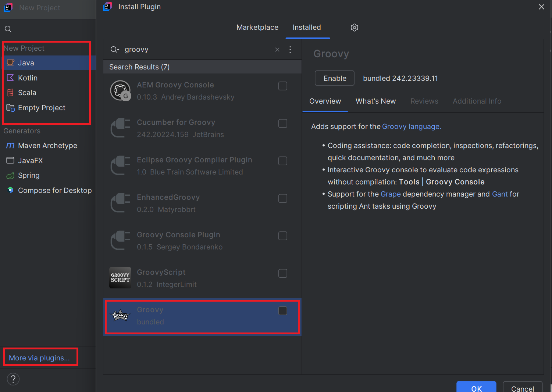
Task: Open the More via plugins link
Action: (x=39, y=358)
